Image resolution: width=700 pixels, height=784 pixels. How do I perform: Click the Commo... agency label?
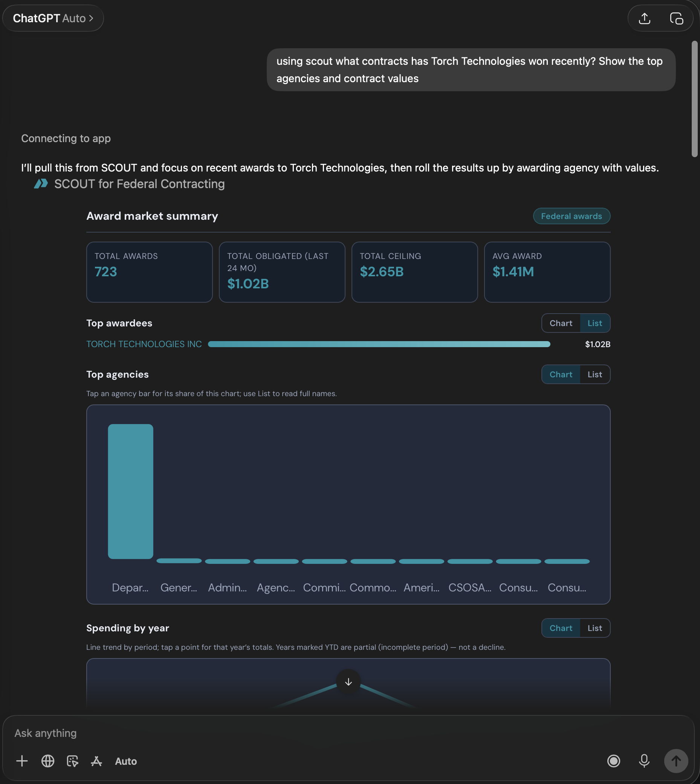point(373,587)
